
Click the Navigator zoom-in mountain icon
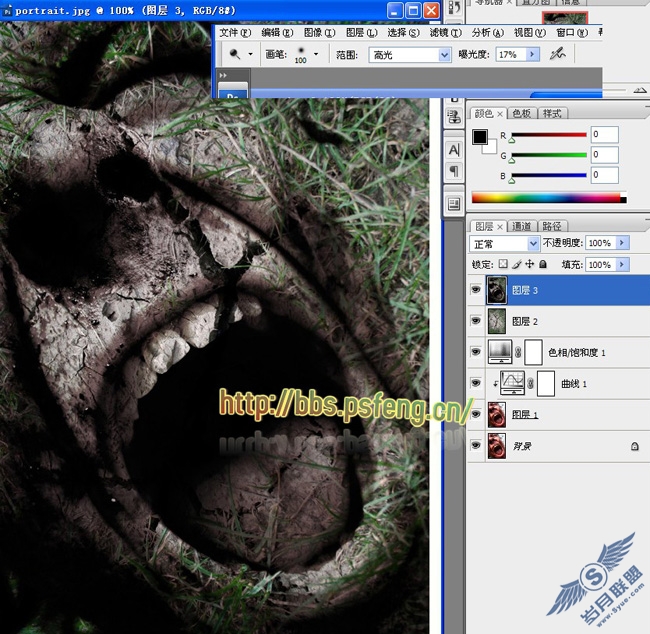(x=640, y=90)
